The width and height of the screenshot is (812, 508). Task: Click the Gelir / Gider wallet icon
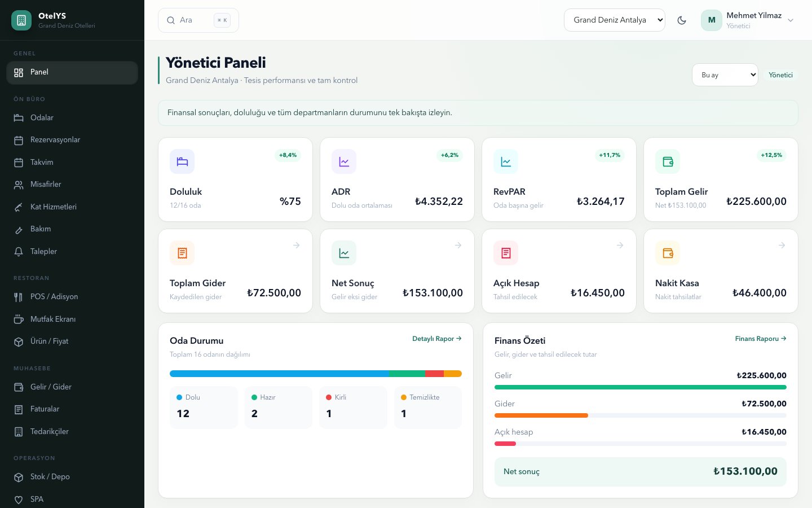(19, 387)
